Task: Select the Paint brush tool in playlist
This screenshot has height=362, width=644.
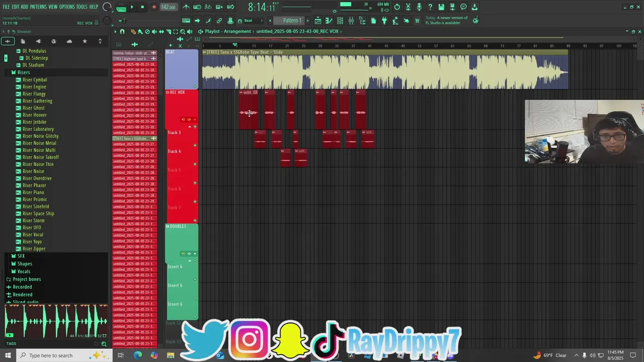Action: pyautogui.click(x=140, y=31)
